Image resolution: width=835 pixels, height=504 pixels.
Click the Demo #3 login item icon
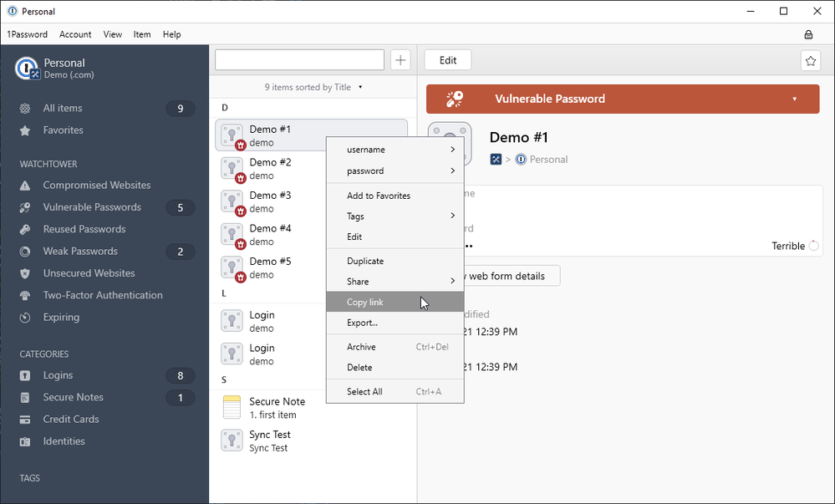pyautogui.click(x=232, y=202)
